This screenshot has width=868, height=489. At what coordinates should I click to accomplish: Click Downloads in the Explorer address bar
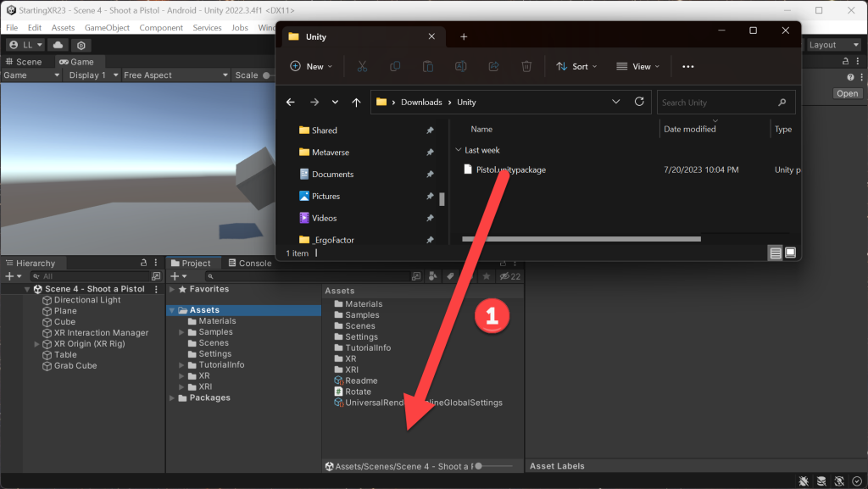tap(421, 103)
